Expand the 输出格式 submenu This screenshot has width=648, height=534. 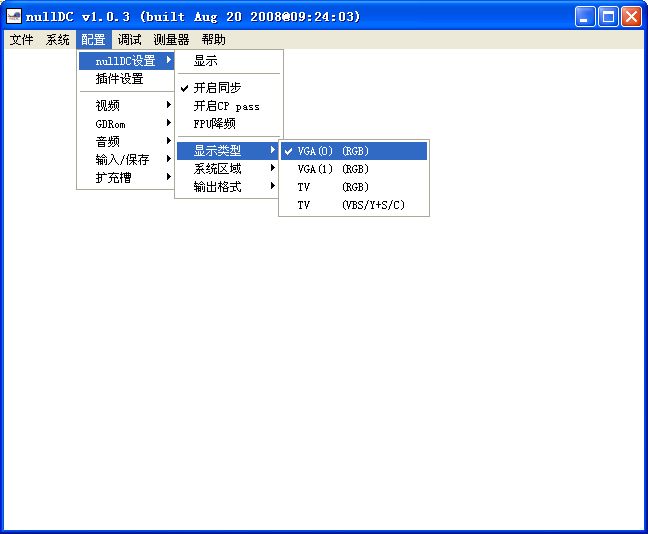tap(227, 187)
